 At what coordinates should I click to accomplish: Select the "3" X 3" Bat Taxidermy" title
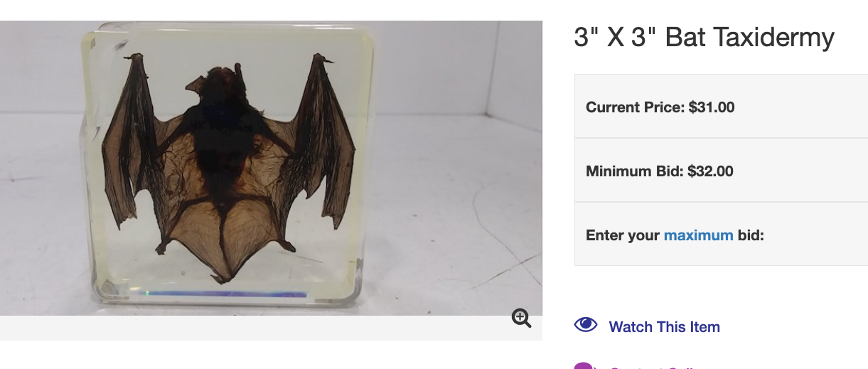pos(704,38)
